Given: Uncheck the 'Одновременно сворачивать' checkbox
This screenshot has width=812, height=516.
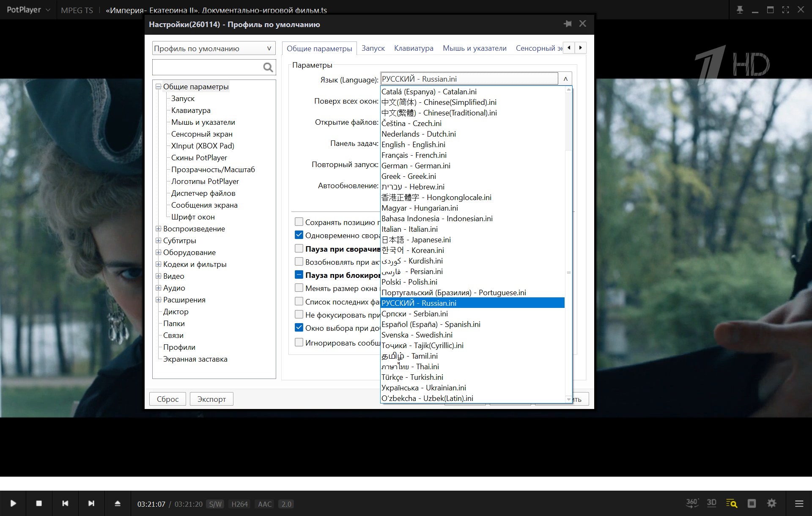Looking at the screenshot, I should [299, 235].
